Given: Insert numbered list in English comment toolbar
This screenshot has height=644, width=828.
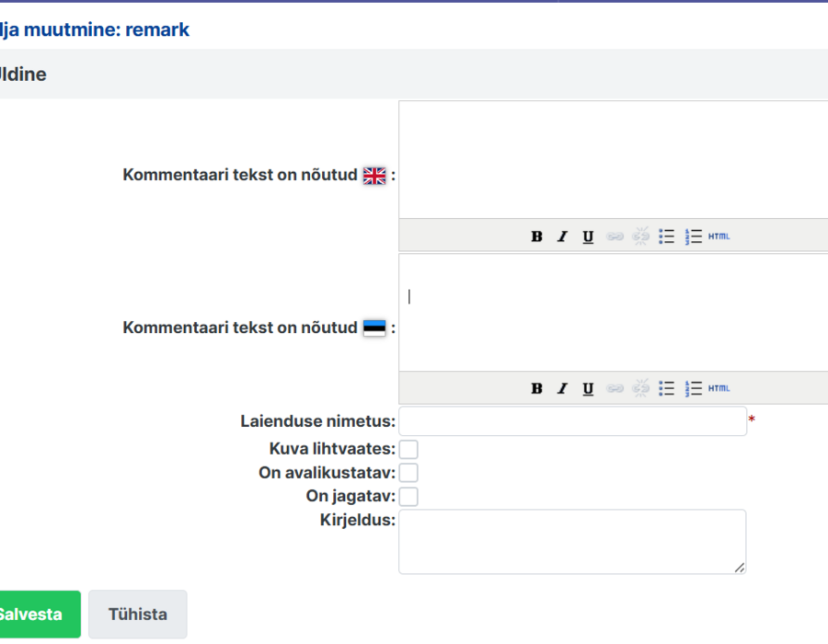Looking at the screenshot, I should [693, 236].
